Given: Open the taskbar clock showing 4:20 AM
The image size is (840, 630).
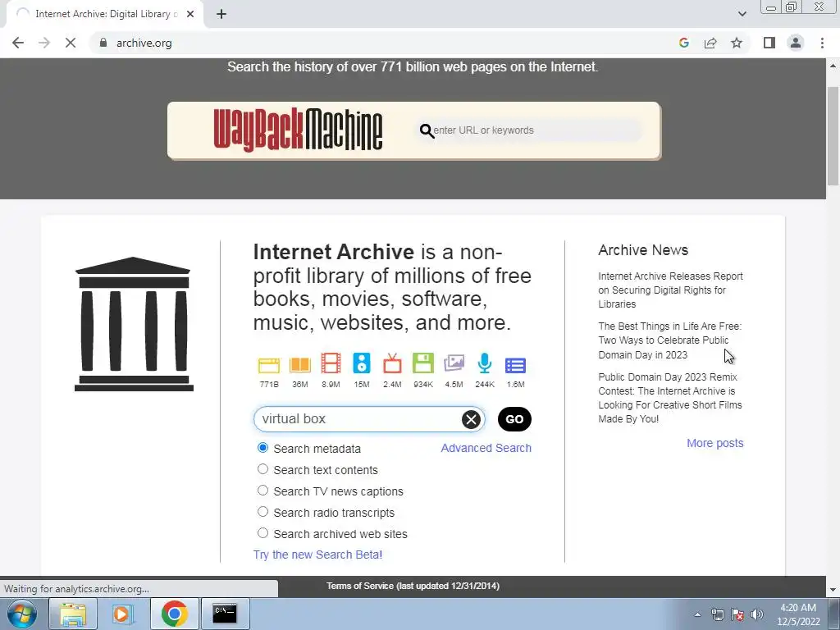Looking at the screenshot, I should click(x=798, y=614).
